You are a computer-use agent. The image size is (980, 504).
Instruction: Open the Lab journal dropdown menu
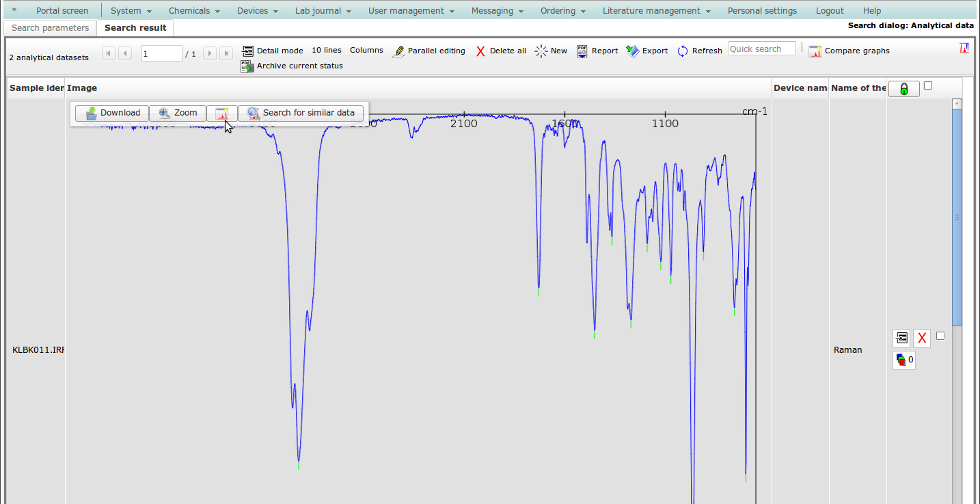323,11
